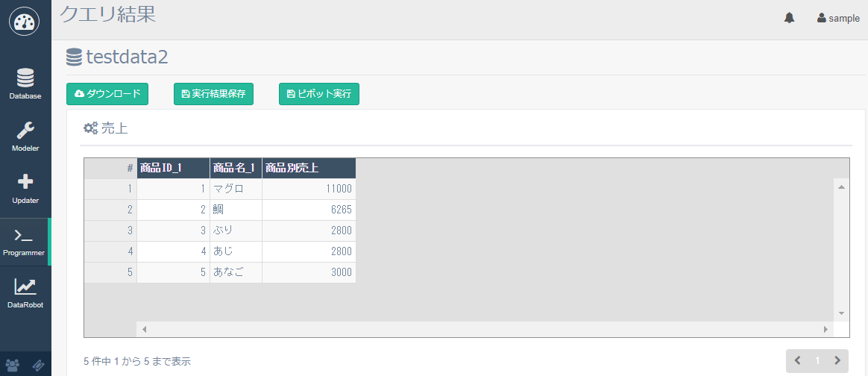Open the Database sidebar section
This screenshot has height=376, width=868.
tap(25, 84)
